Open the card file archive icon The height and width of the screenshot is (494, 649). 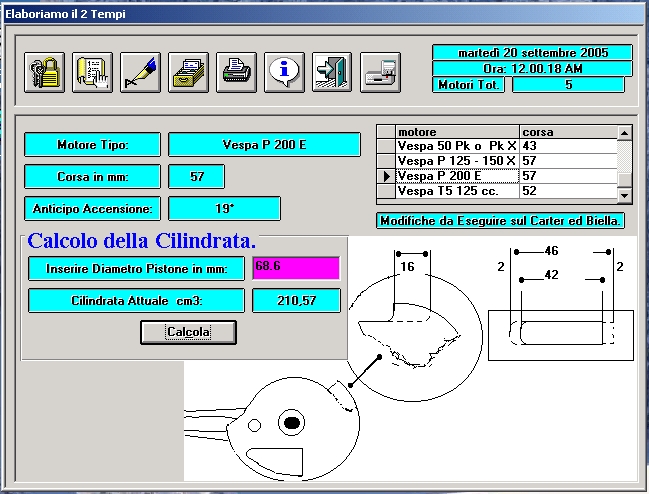tap(188, 72)
